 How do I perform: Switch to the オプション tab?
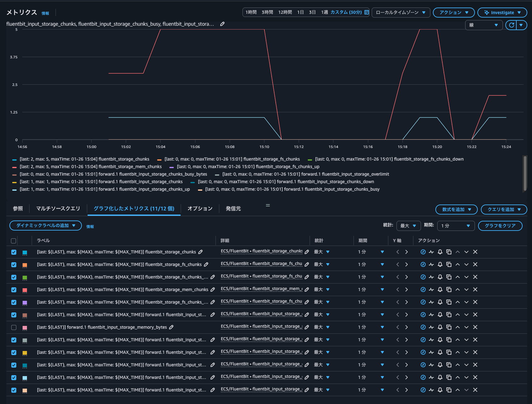pos(200,209)
